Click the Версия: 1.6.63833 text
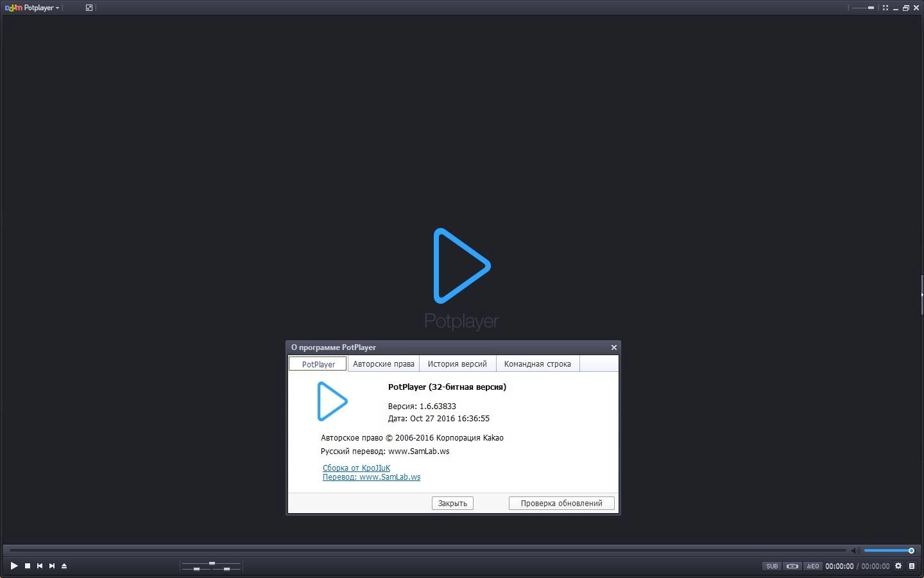 tap(422, 406)
